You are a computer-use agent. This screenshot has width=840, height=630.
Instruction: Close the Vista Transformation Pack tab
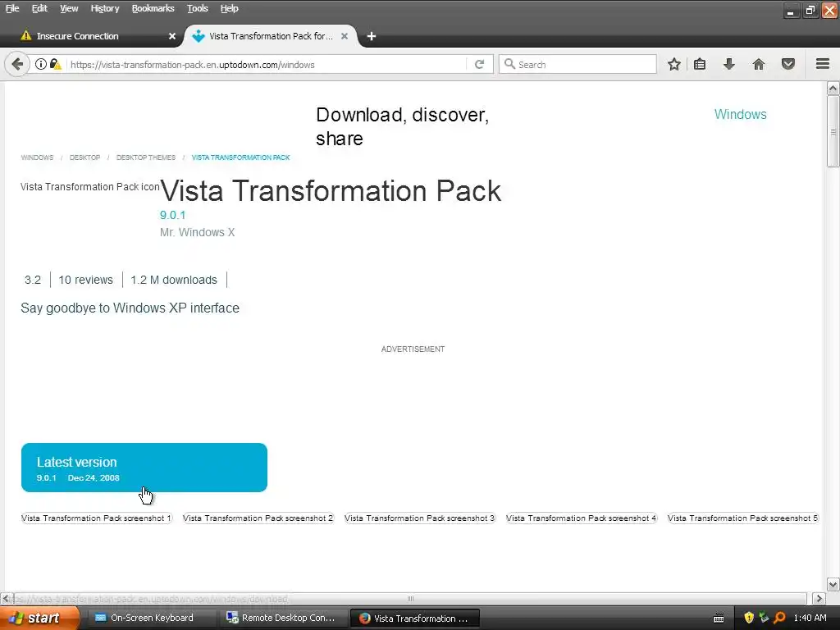coord(345,36)
